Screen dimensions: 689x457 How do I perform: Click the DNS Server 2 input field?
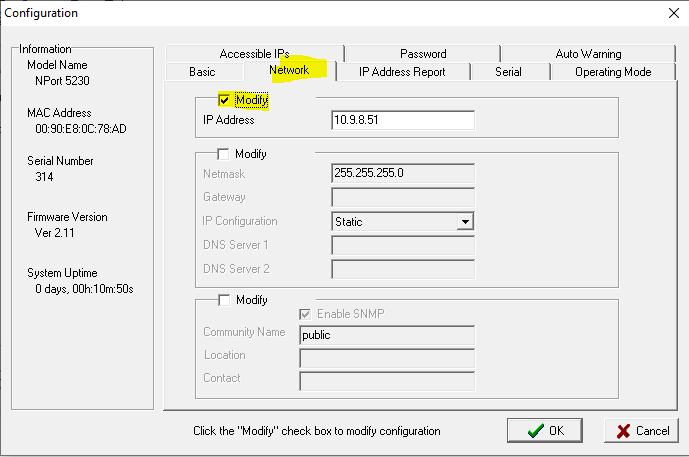(x=403, y=269)
